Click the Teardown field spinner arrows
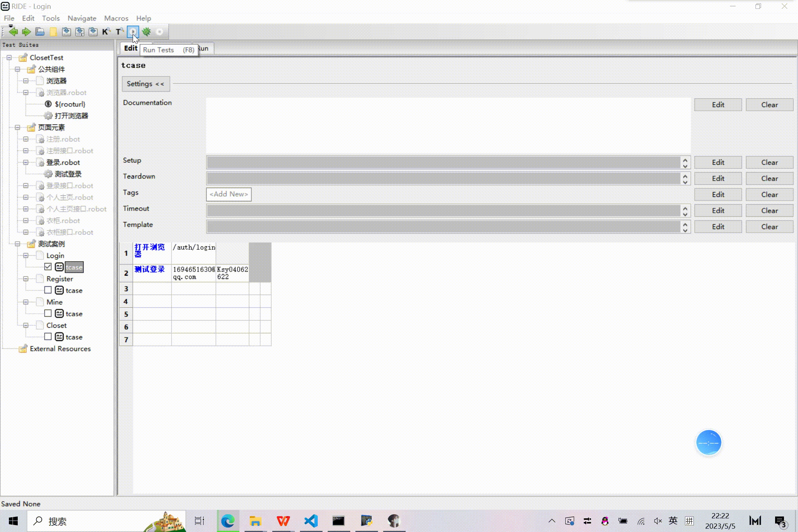 point(685,178)
